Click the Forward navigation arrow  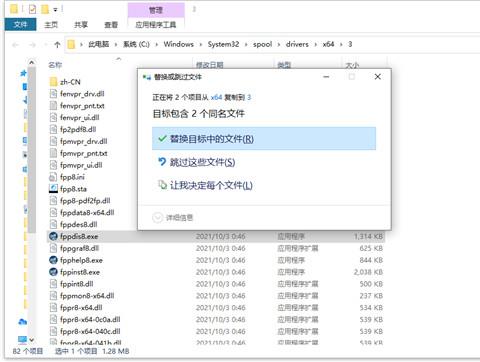(x=32, y=44)
